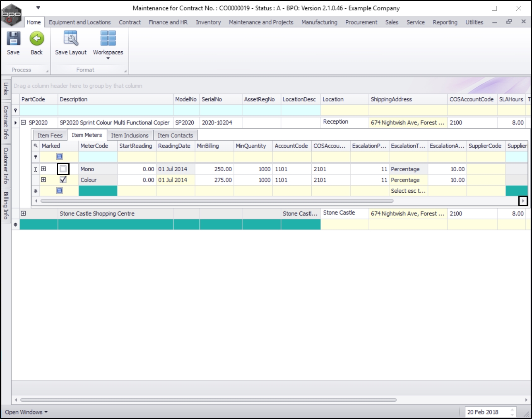Expand the Stone Castle Shopping Centre row
532x419 pixels.
coord(23,213)
